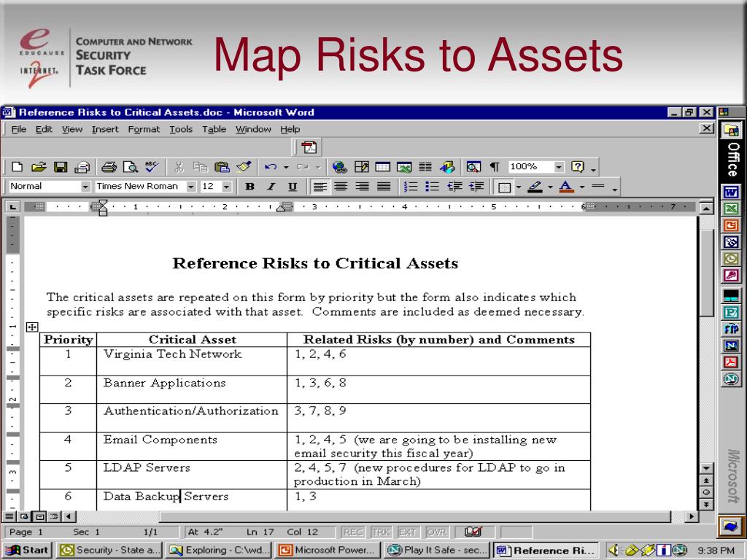The height and width of the screenshot is (560, 747).
Task: Align text left
Action: (x=320, y=187)
